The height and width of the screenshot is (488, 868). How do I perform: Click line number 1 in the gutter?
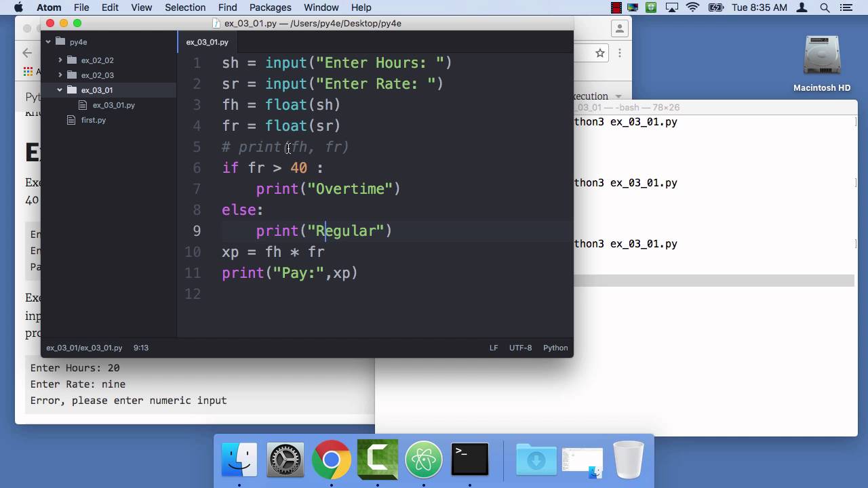[197, 63]
